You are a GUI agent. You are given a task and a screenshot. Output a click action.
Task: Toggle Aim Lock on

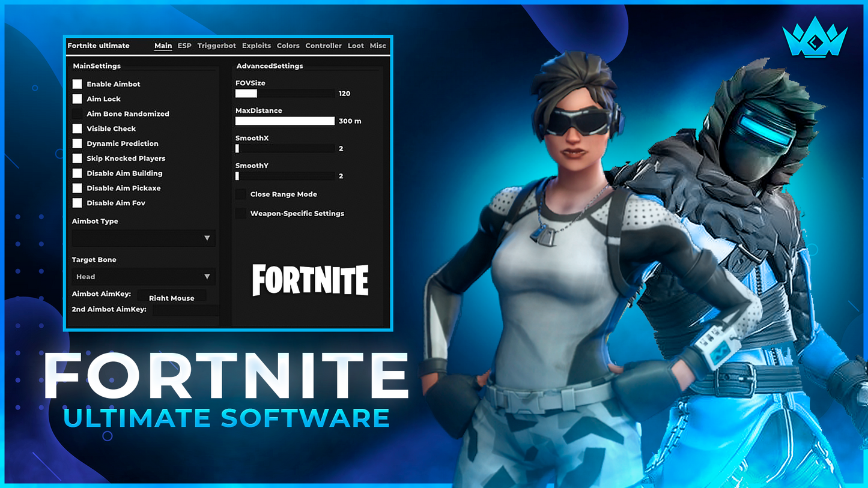pos(77,98)
